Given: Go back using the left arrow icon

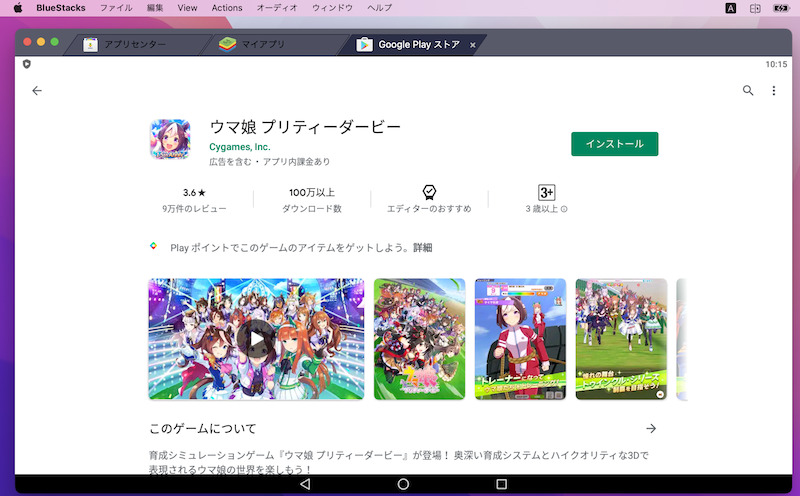Looking at the screenshot, I should coord(37,91).
